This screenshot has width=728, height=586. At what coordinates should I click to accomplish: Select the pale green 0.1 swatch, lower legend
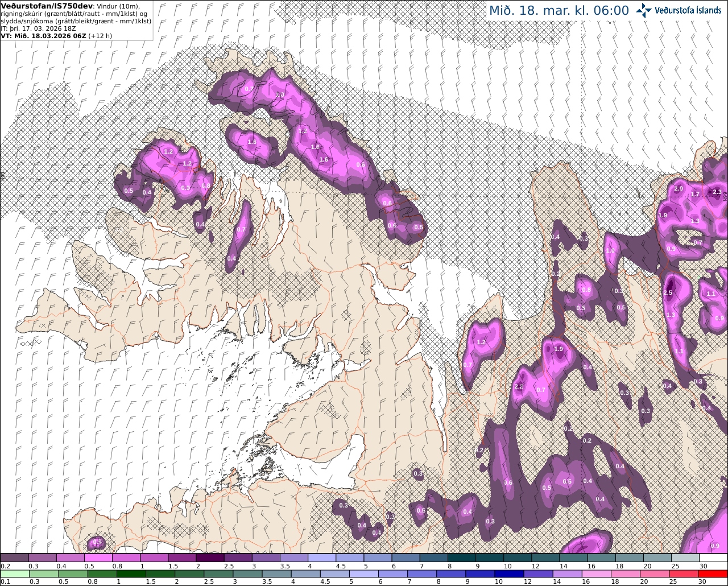tap(14, 573)
